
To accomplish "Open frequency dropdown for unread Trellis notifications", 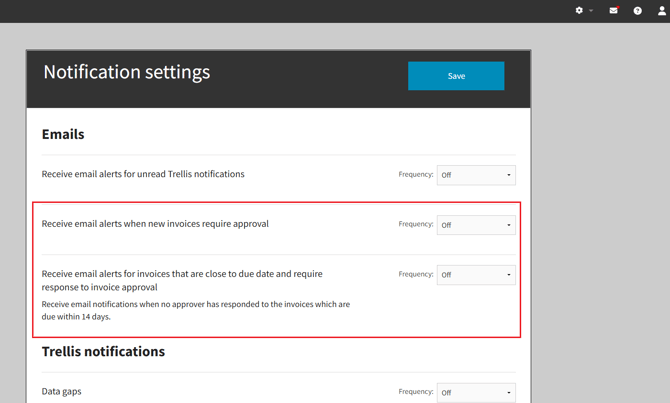I will [x=476, y=175].
